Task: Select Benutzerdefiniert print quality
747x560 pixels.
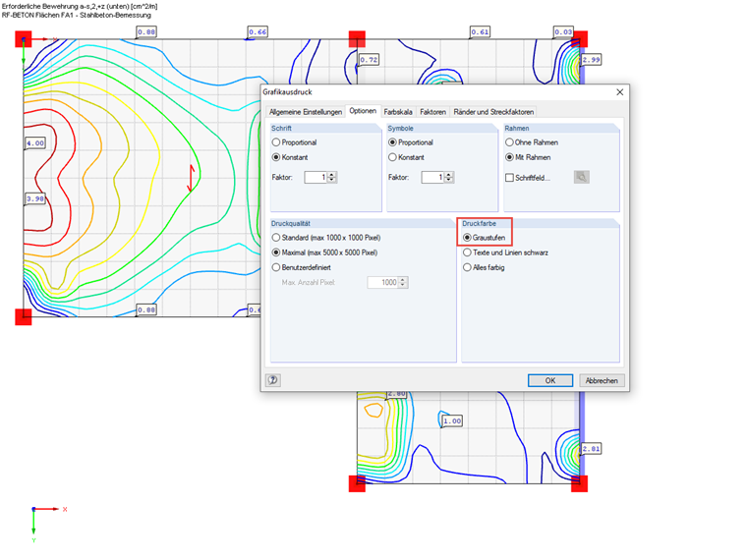Action: tap(301, 267)
